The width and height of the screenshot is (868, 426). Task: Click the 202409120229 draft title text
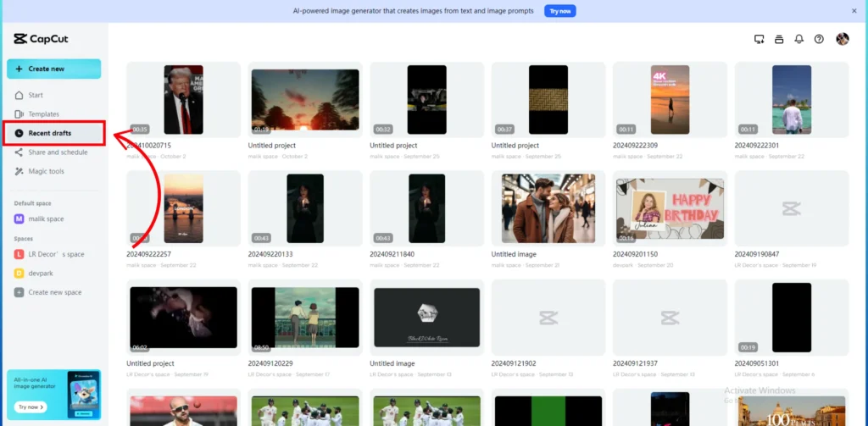270,363
